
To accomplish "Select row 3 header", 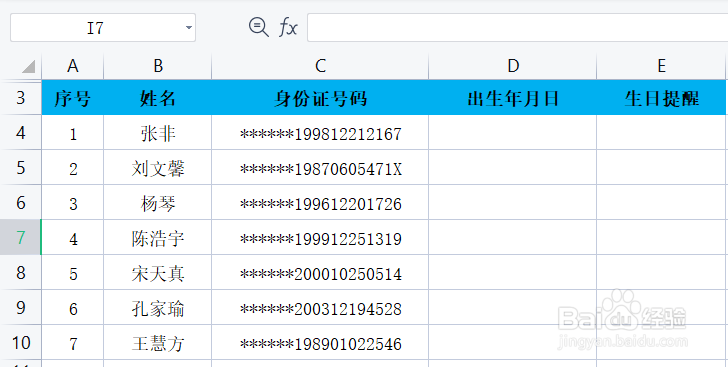I will pyautogui.click(x=20, y=98).
